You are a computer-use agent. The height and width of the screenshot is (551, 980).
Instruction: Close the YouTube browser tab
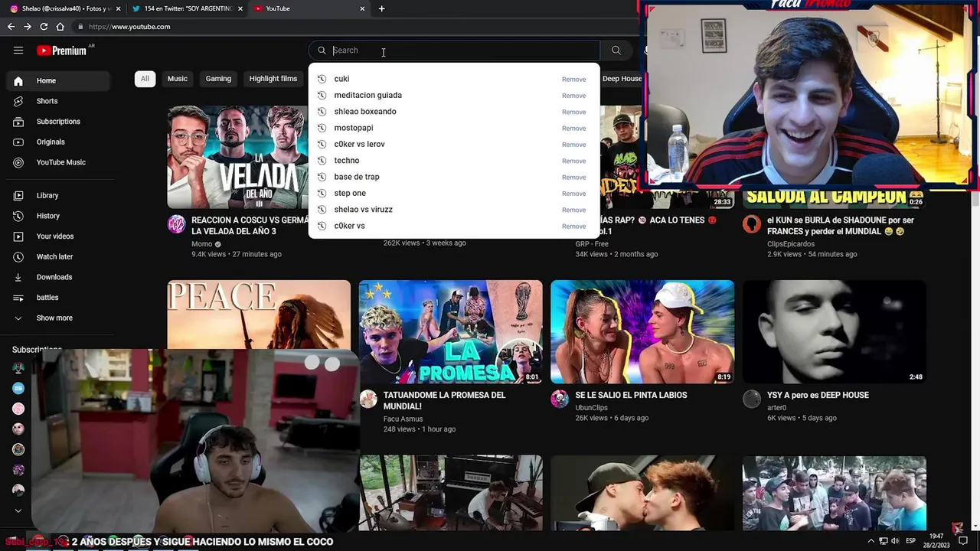click(x=362, y=8)
